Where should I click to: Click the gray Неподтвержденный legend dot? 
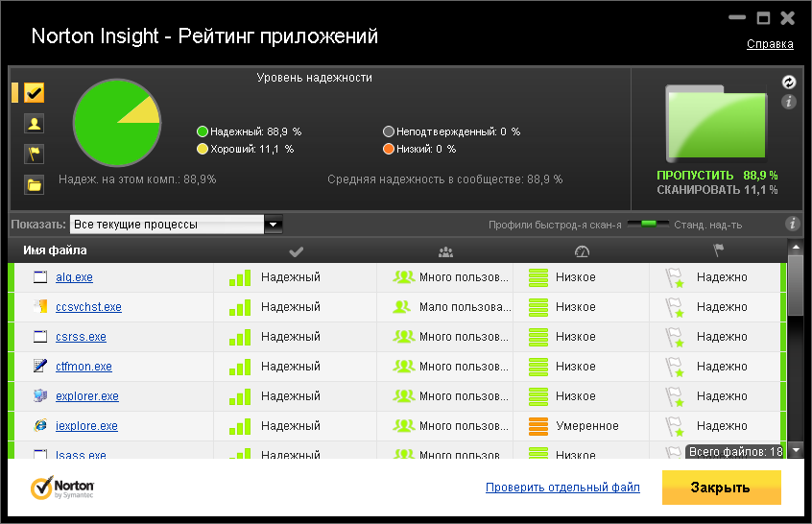pos(389,131)
